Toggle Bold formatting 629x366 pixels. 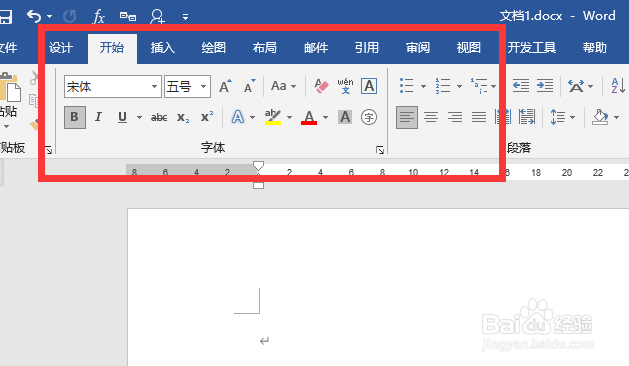[x=75, y=117]
